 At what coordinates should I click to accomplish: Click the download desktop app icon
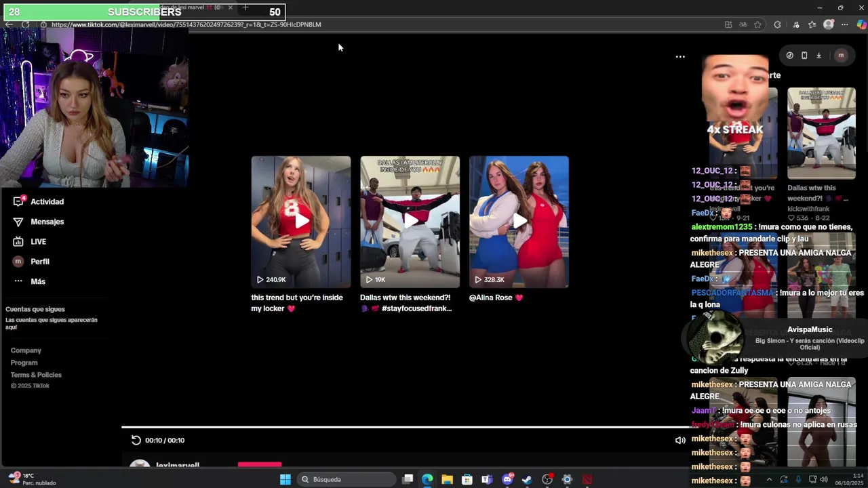click(818, 56)
